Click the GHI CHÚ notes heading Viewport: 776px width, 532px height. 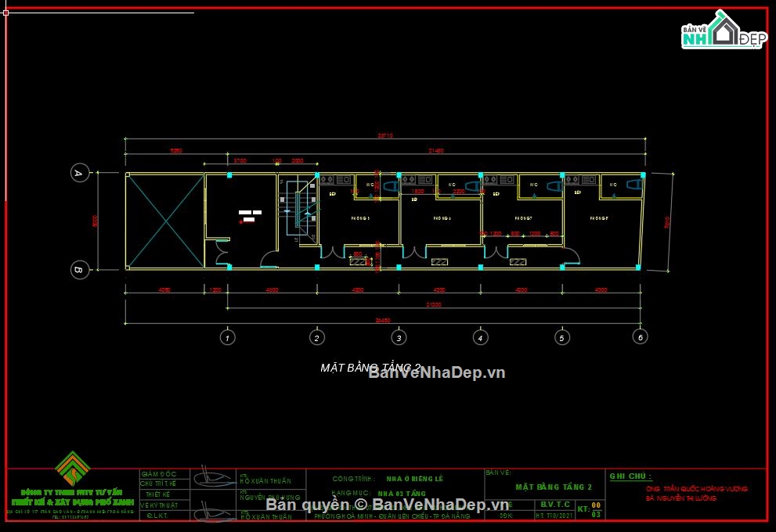630,476
